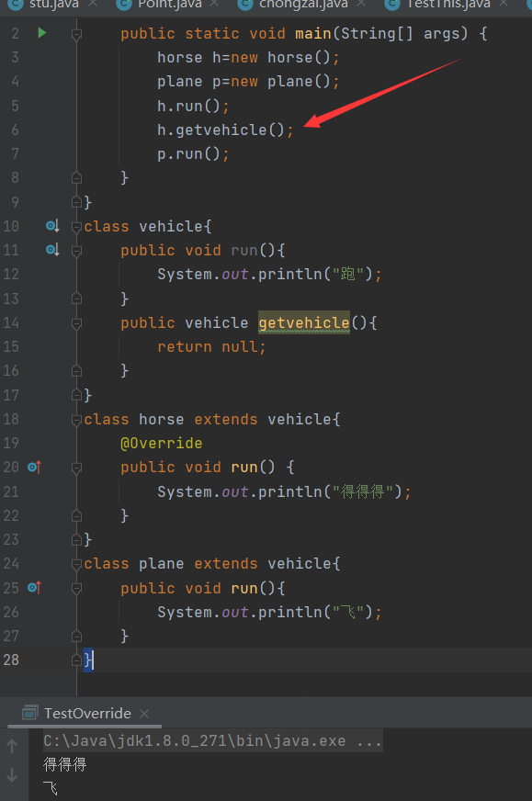Click overriding-method icon at plane run()
Screen dimensions: 532x801
click(x=34, y=588)
